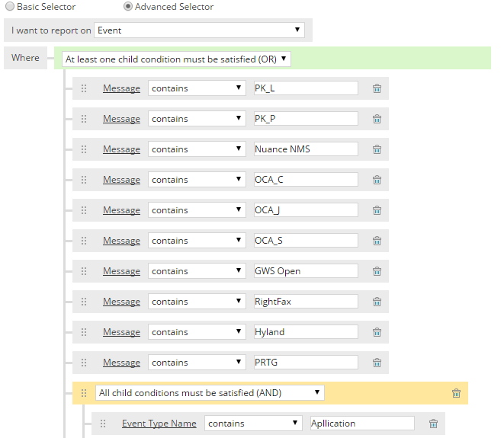Delete the PRTG message condition

coord(377,363)
